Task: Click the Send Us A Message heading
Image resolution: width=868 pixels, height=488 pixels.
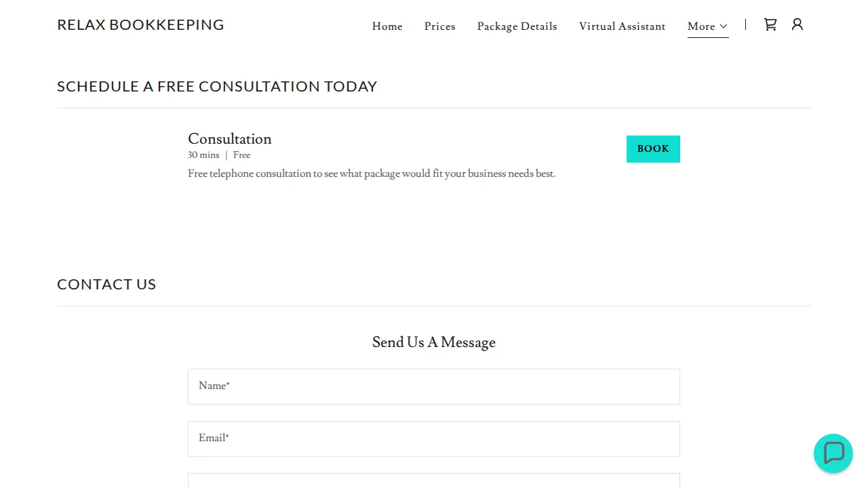Action: pyautogui.click(x=434, y=342)
